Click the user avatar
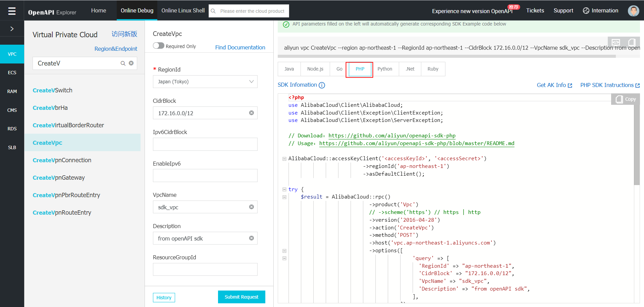 [x=633, y=11]
